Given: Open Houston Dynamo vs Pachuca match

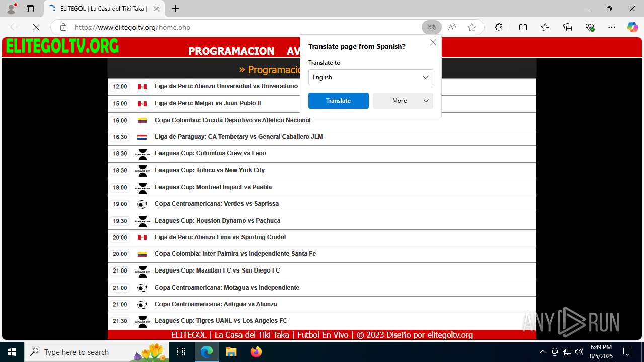Looking at the screenshot, I should pyautogui.click(x=218, y=221).
